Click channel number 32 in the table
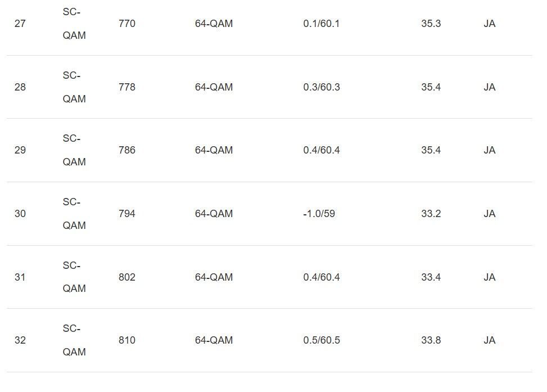This screenshot has height=392, width=547. pos(20,340)
